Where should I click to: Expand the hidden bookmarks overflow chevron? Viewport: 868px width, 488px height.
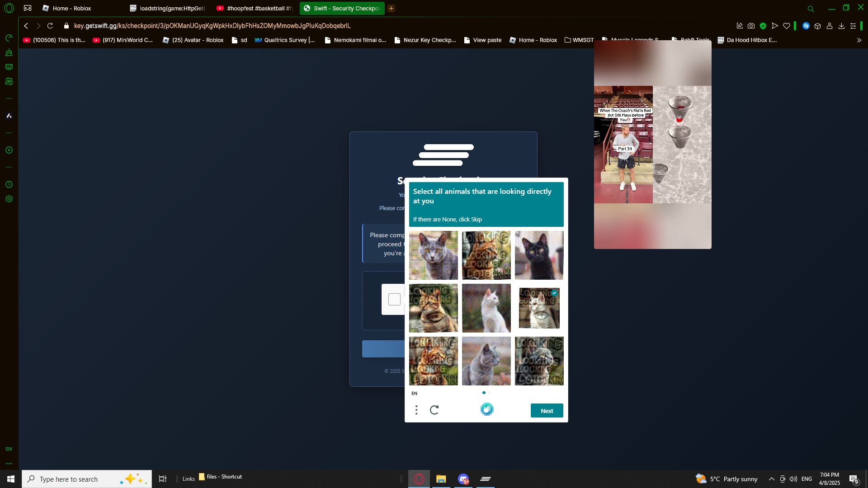859,40
